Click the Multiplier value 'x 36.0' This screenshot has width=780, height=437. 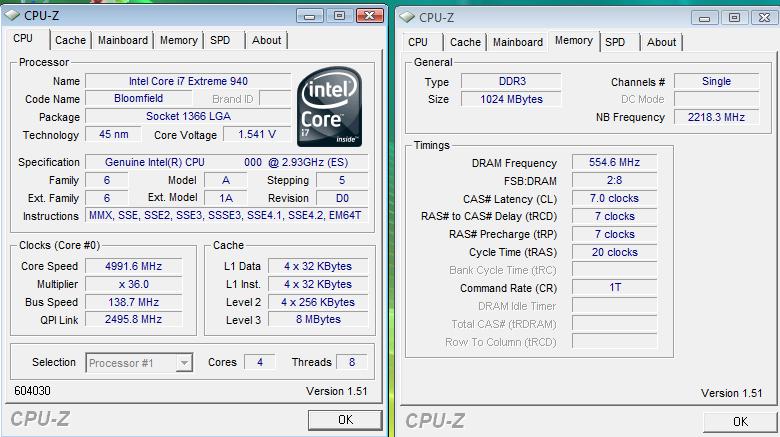click(133, 284)
